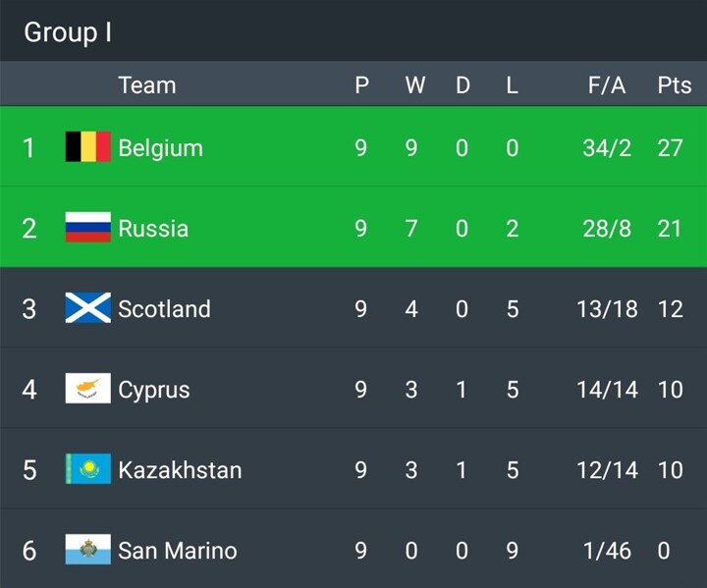Screen dimensions: 707x588
Task: Click Belgium's 27 points value
Action: tap(670, 148)
